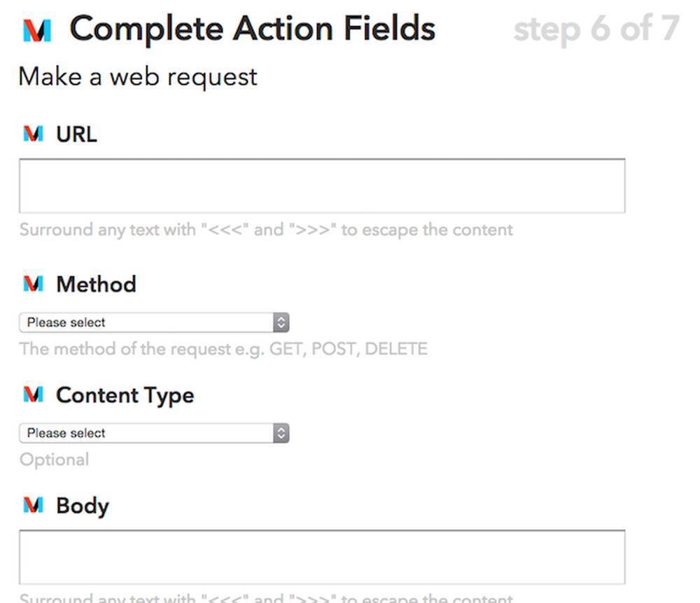The image size is (700, 603).
Task: Click the arrow stepper on the Method select
Action: (x=281, y=322)
